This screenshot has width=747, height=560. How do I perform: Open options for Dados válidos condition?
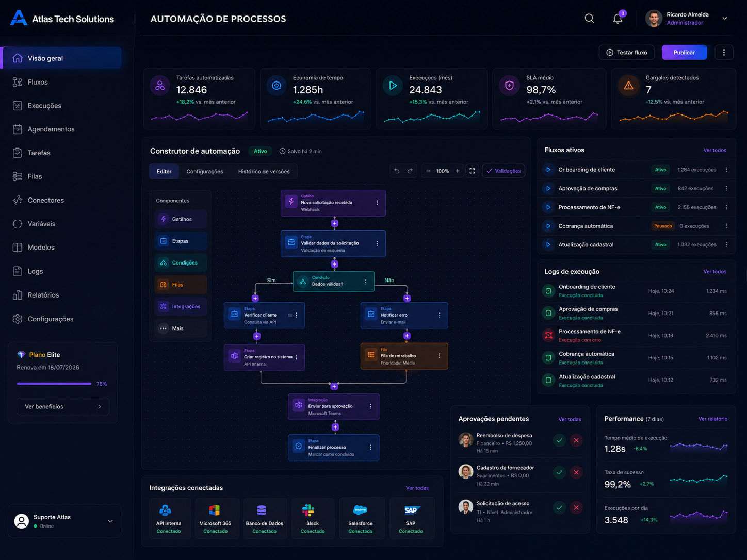366,282
